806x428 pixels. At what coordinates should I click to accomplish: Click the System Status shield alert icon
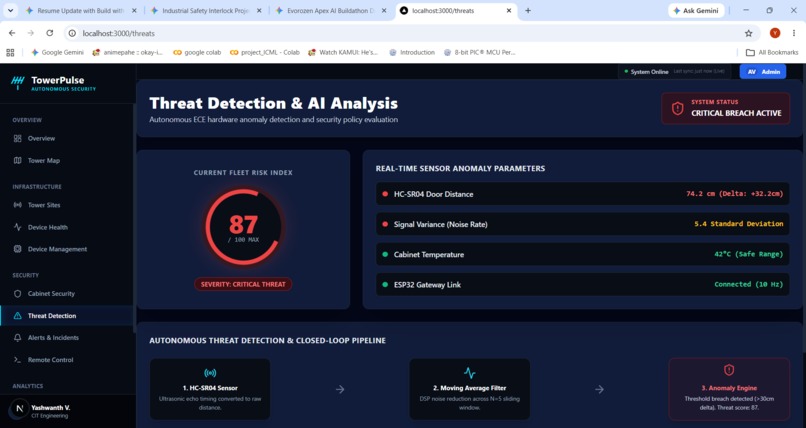pos(677,108)
